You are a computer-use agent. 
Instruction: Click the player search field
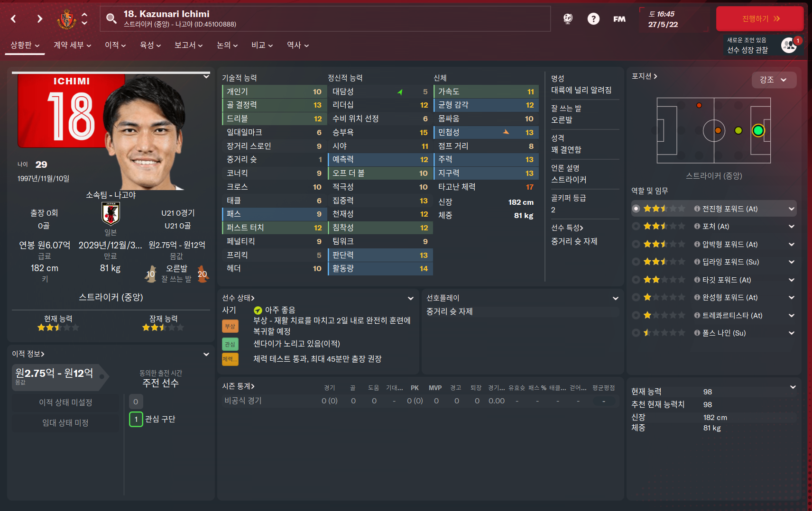click(325, 19)
